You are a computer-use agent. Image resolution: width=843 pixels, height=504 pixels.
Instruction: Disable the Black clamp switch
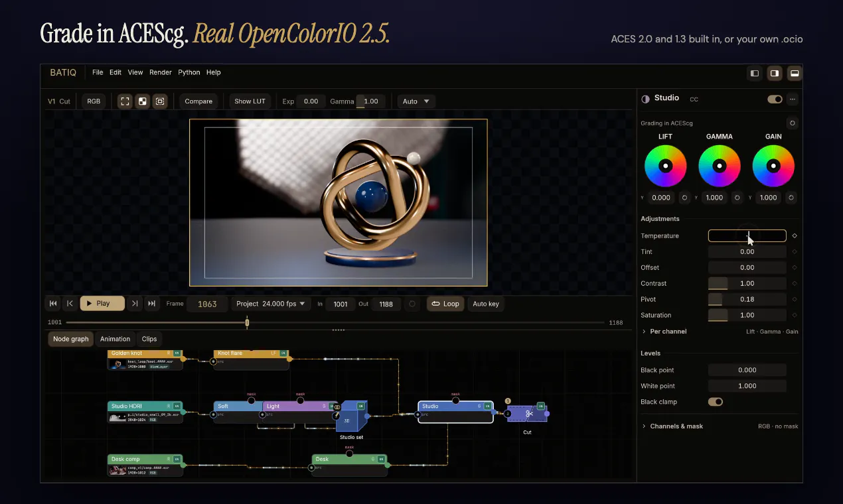pyautogui.click(x=716, y=402)
